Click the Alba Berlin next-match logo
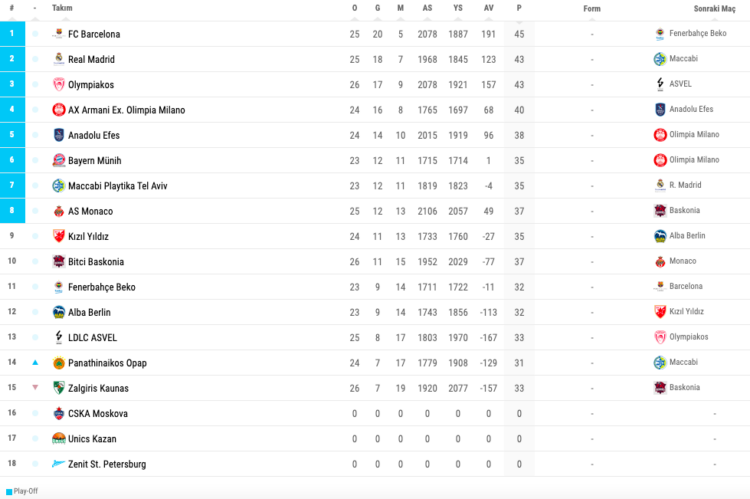The height and width of the screenshot is (499, 750). pyautogui.click(x=660, y=236)
